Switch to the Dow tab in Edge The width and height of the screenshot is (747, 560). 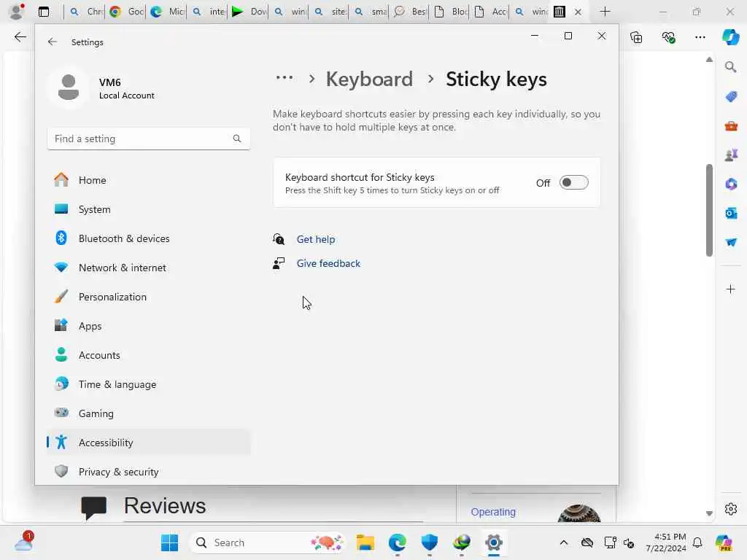249,12
